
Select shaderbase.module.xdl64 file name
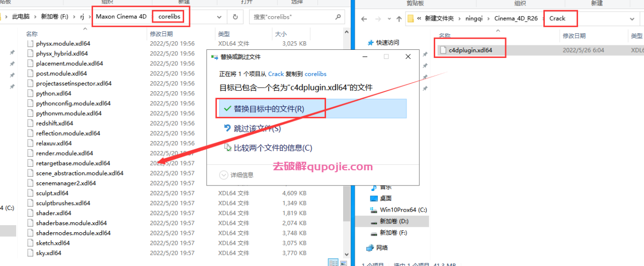(x=71, y=223)
